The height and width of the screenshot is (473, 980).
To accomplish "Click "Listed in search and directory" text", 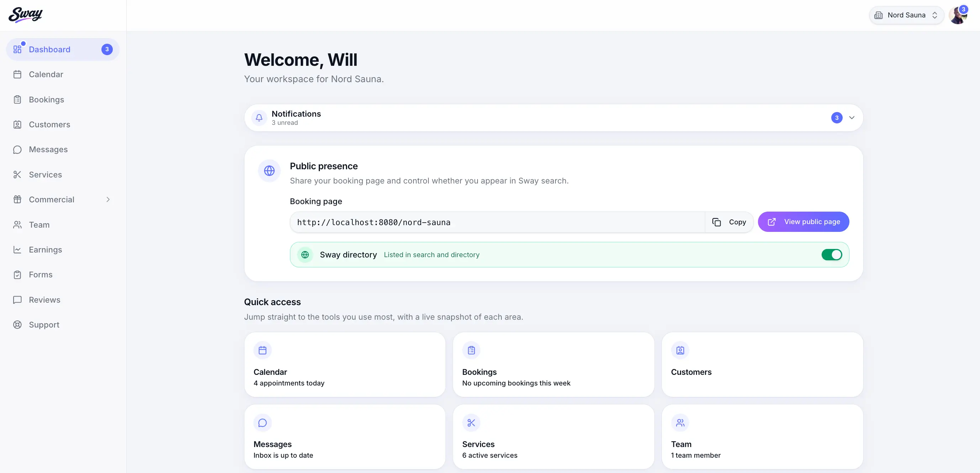I will (x=431, y=255).
